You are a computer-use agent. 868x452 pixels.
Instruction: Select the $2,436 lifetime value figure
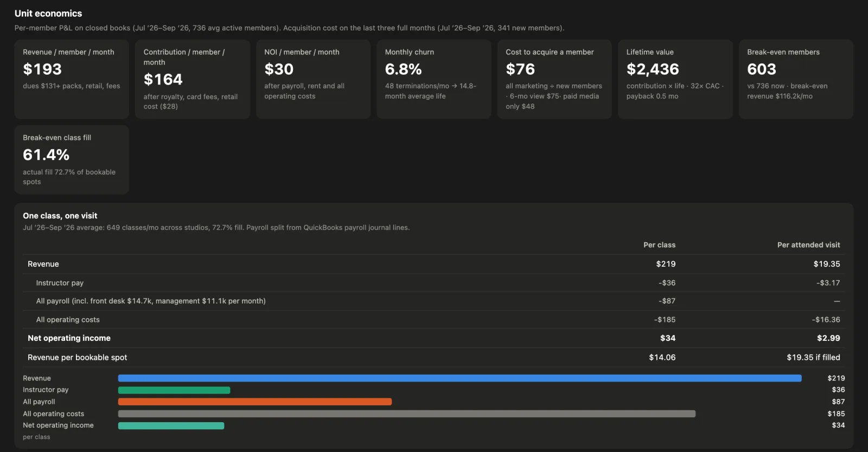pos(653,69)
